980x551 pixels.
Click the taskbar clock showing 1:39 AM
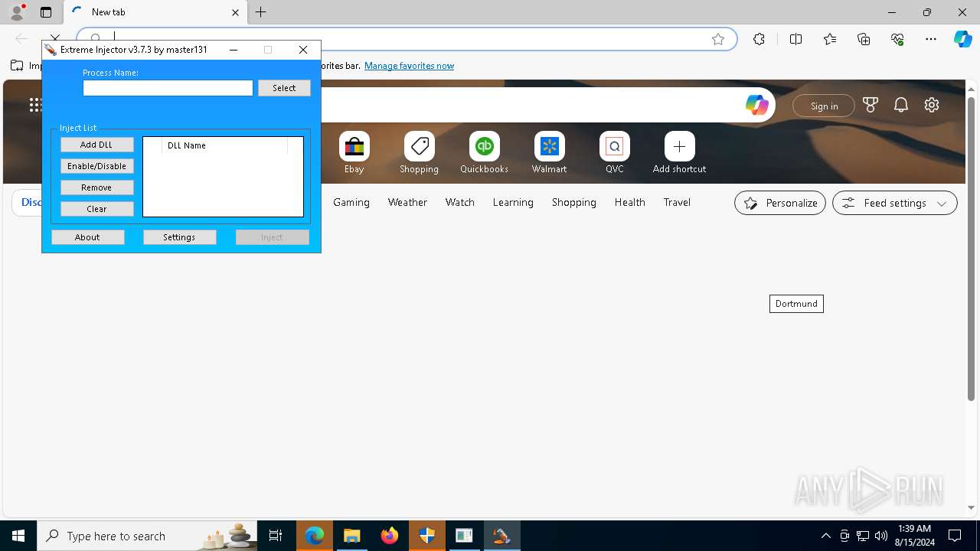tap(914, 536)
